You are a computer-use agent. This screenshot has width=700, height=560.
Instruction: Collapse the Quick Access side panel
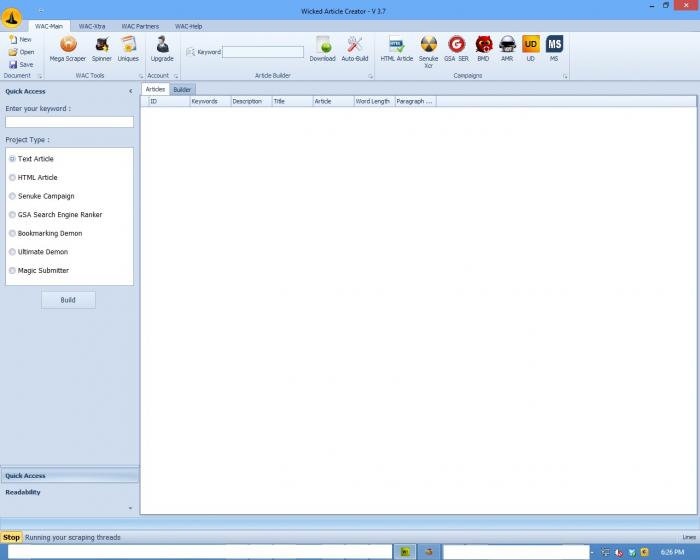130,91
